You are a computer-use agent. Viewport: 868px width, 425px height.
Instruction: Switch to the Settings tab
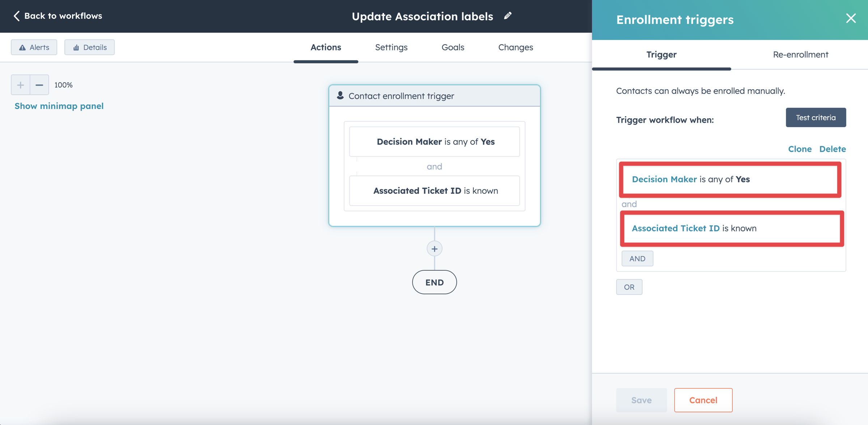coord(391,47)
